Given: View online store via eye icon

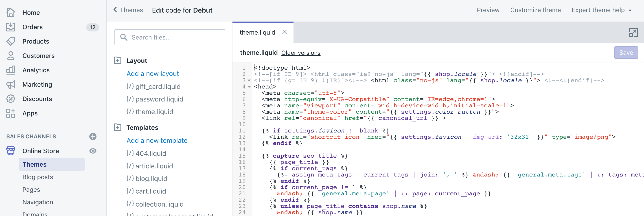Looking at the screenshot, I should pos(93,151).
